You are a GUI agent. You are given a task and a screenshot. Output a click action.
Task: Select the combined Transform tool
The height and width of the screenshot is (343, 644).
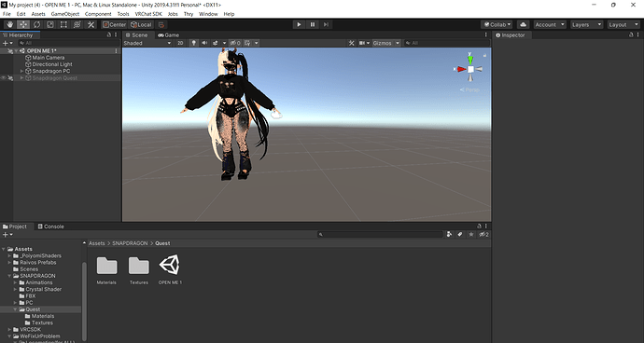77,24
